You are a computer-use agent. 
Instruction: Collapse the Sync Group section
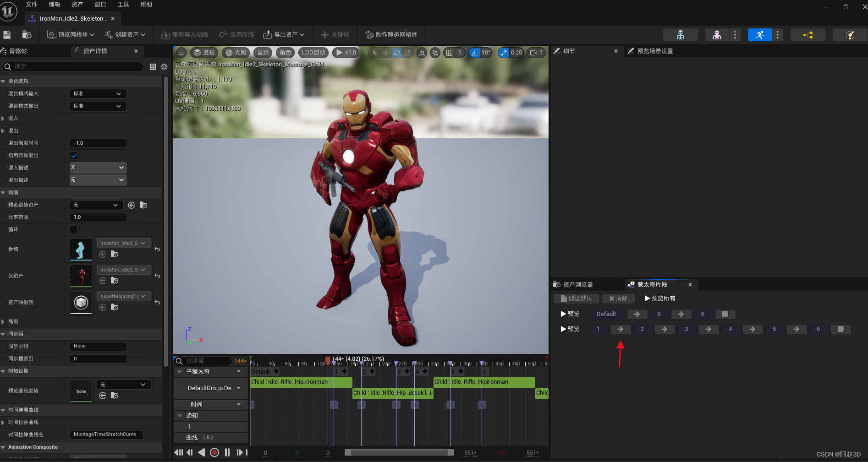click(x=3, y=334)
